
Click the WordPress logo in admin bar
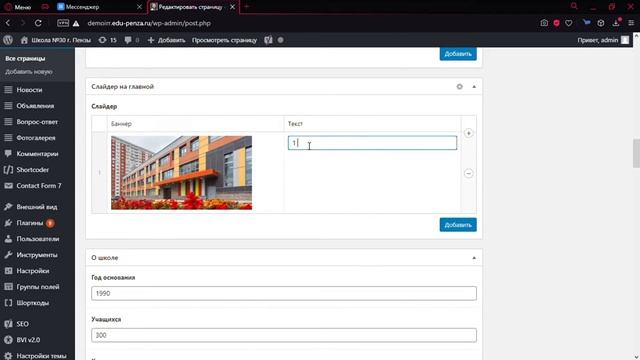click(x=8, y=40)
